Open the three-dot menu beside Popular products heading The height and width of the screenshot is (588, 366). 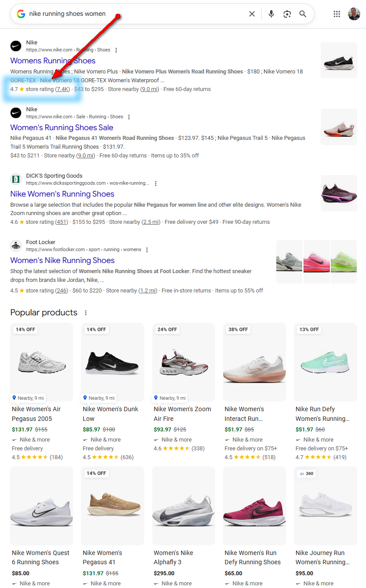pos(86,312)
